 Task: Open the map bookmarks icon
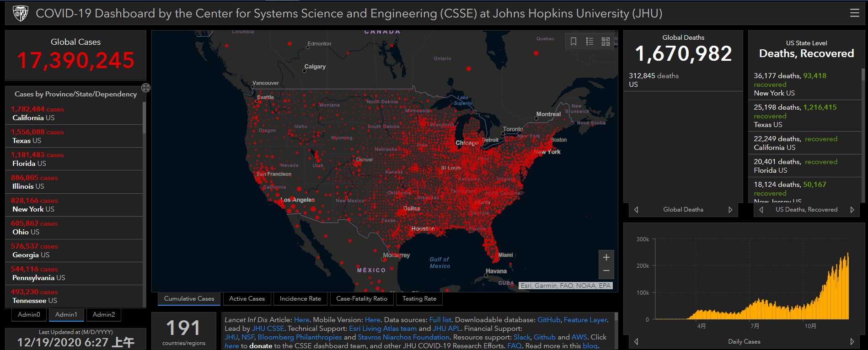click(573, 42)
